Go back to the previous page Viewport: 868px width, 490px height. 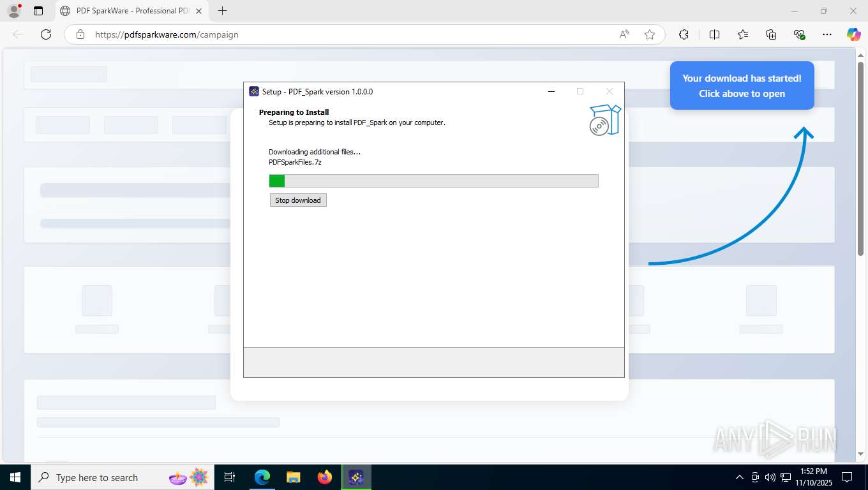coord(18,34)
